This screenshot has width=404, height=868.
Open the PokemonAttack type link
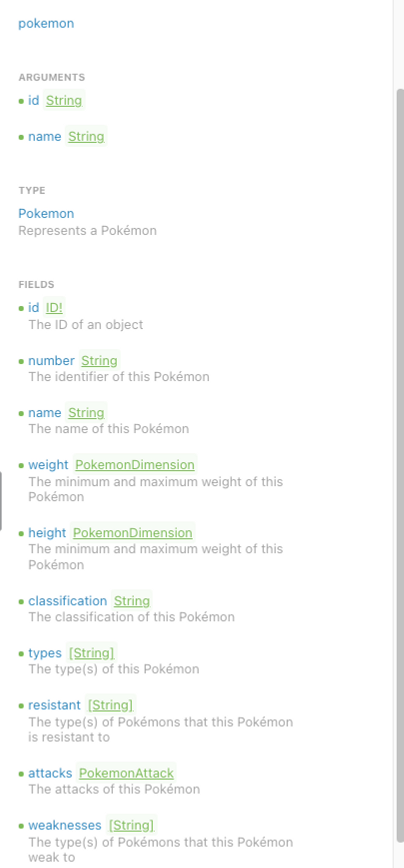coord(126,773)
